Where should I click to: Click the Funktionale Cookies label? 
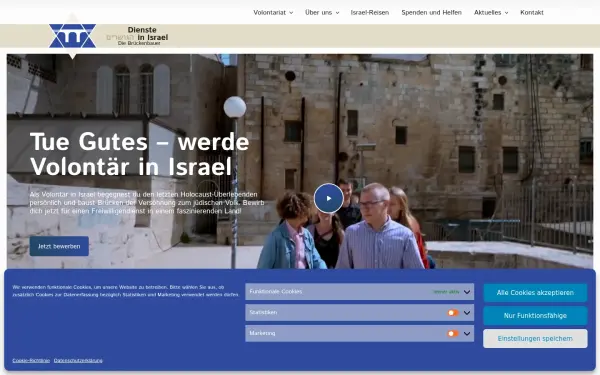[276, 292]
